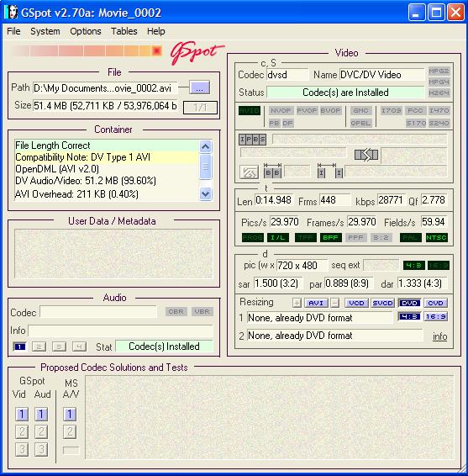Click the pic size 720 x 480 field
Viewport: 468px width, 476px height.
tap(302, 266)
